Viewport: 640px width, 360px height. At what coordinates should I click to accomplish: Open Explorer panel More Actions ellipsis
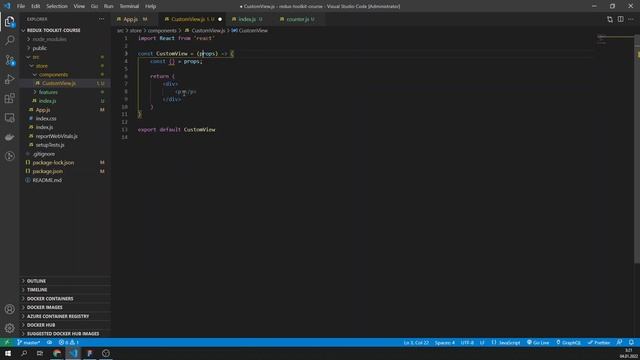click(101, 19)
